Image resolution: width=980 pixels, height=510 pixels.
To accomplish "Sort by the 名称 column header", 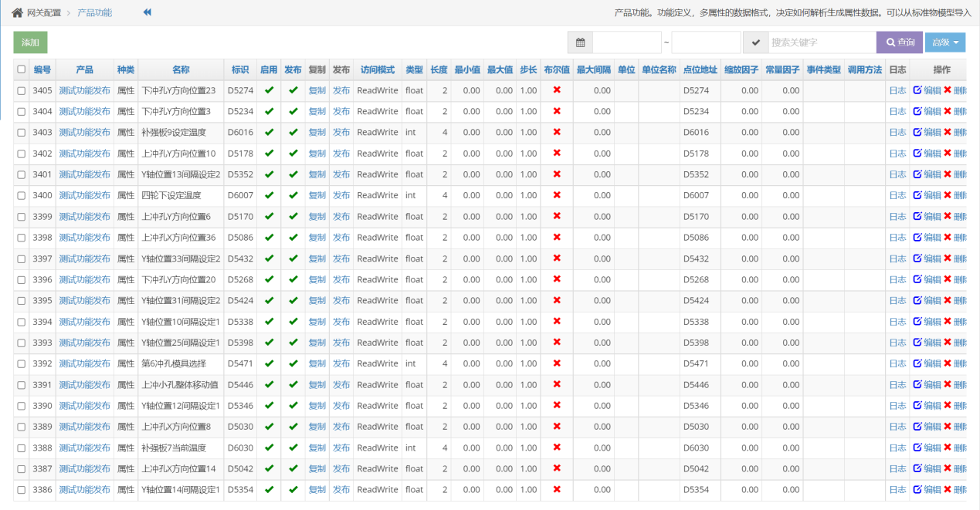I will point(181,69).
